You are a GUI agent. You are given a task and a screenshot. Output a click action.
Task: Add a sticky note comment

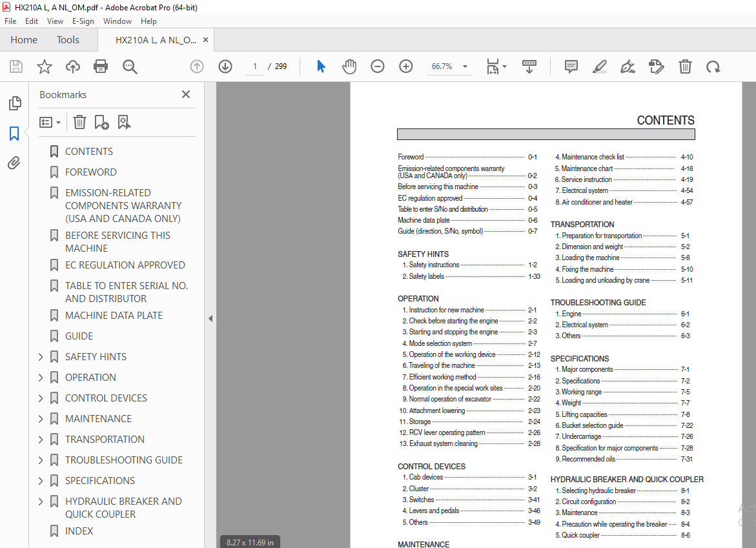pyautogui.click(x=571, y=66)
